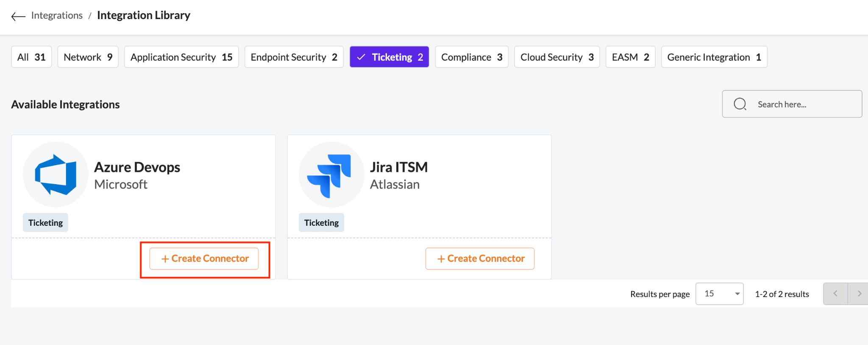Click the Ticketing tag on Azure Devops
Image resolution: width=868 pixels, height=345 pixels.
tap(45, 223)
